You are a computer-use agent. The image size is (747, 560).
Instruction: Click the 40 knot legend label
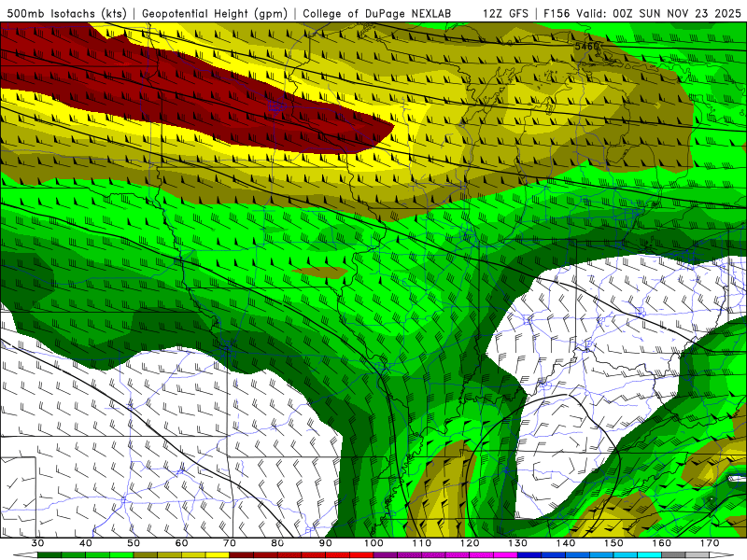86,543
